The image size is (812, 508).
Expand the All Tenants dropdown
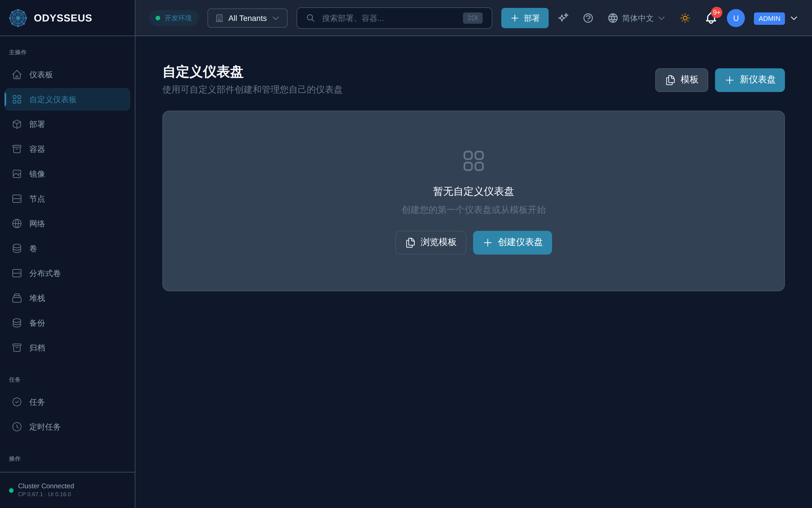click(x=247, y=18)
